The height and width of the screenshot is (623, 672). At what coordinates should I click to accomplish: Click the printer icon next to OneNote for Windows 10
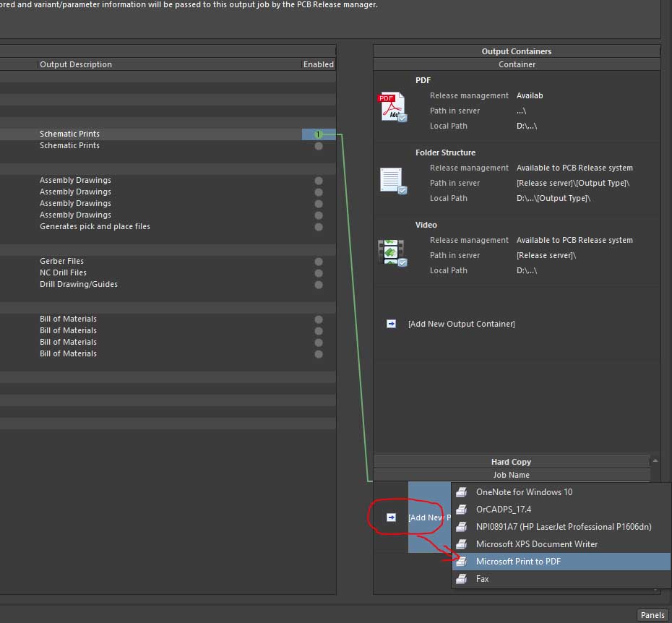462,492
